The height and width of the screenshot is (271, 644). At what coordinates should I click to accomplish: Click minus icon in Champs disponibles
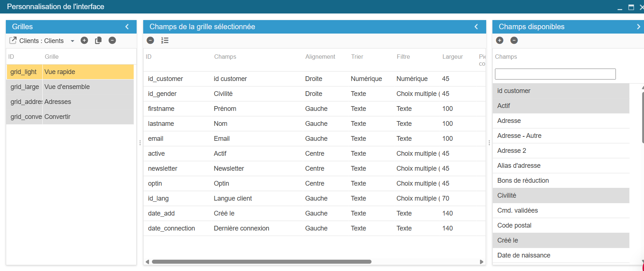[514, 40]
